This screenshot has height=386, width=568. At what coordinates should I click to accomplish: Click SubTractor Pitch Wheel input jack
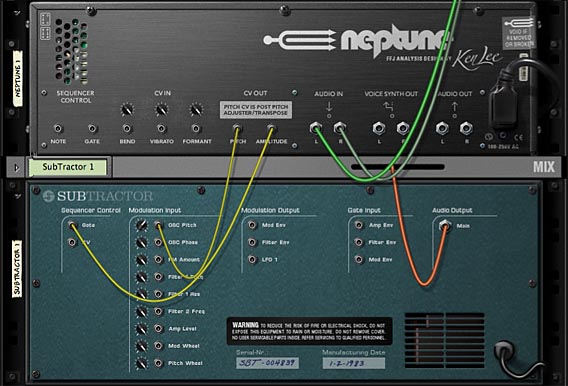point(158,363)
